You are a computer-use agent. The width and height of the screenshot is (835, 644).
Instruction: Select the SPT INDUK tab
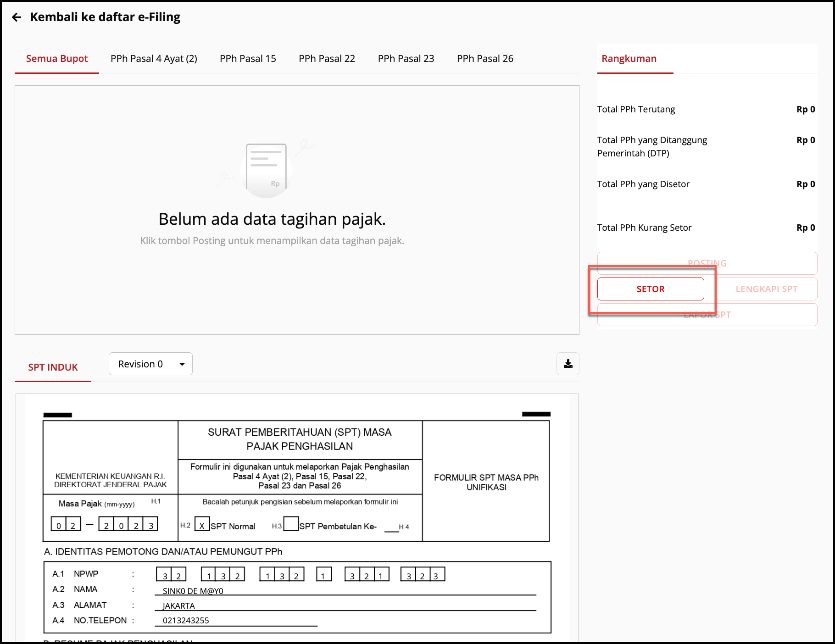click(x=53, y=367)
